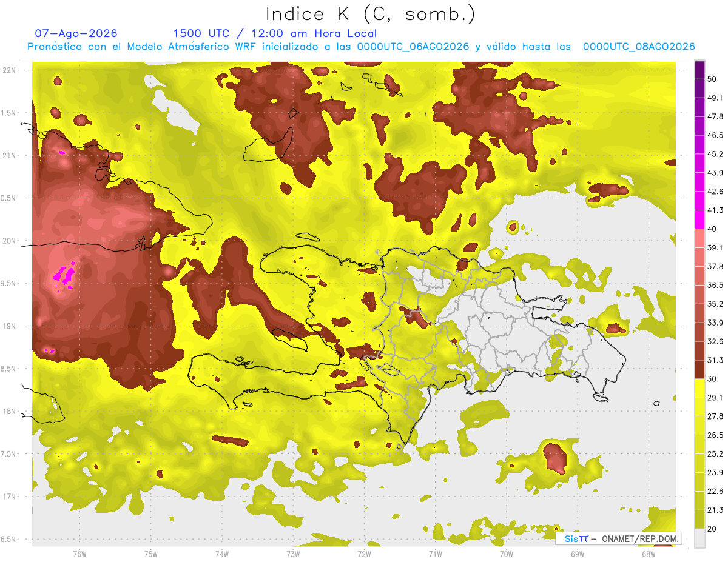Viewport: 728px width, 562px height.
Task: Click the legend value '32.6'
Action: [x=715, y=341]
